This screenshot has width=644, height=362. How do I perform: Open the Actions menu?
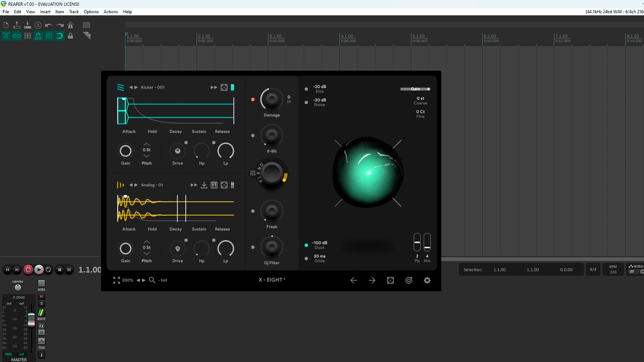[111, 12]
